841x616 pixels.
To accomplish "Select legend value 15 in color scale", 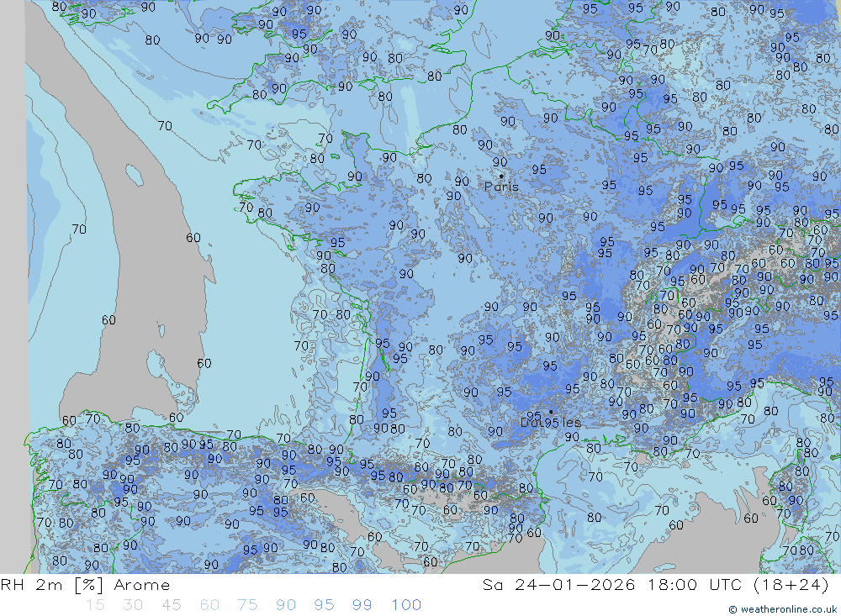I will pos(95,605).
